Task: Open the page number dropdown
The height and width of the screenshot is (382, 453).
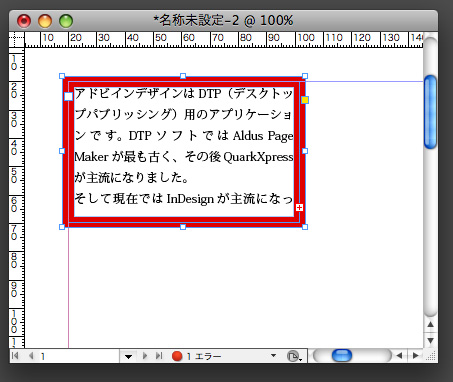Action: tap(128, 357)
